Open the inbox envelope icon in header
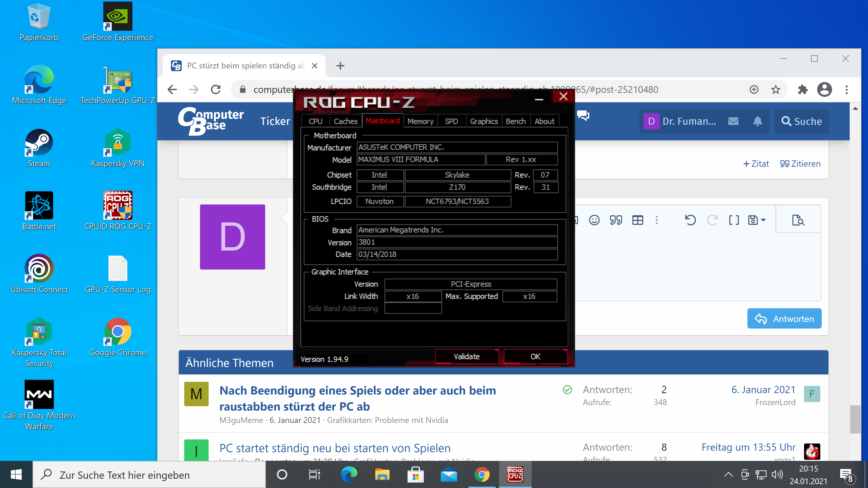 [733, 121]
